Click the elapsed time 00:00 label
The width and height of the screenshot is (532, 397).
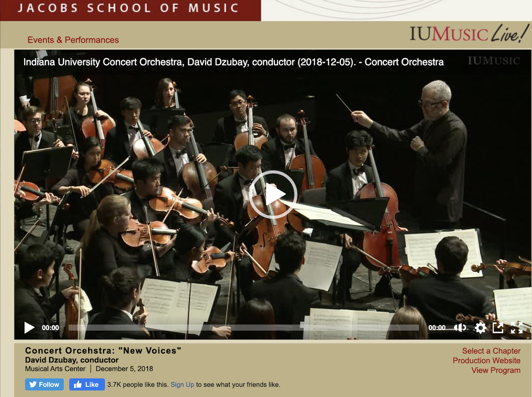point(50,328)
